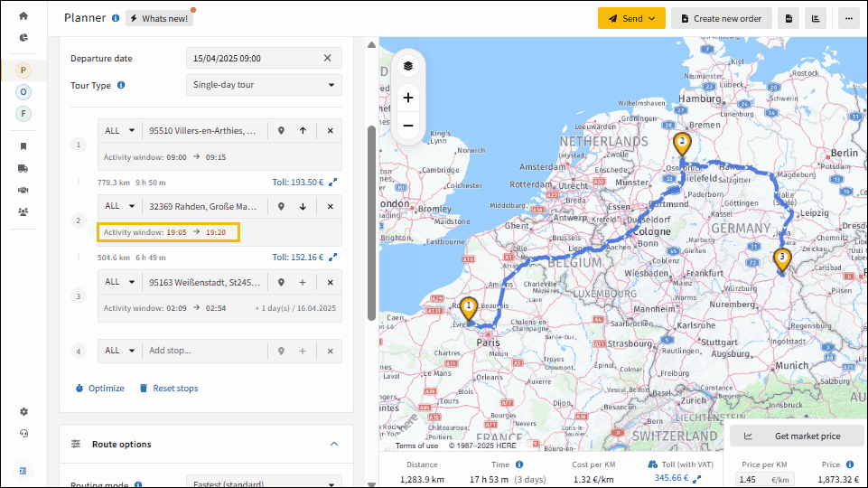Click the Whats new! button
The height and width of the screenshot is (488, 868).
point(160,18)
